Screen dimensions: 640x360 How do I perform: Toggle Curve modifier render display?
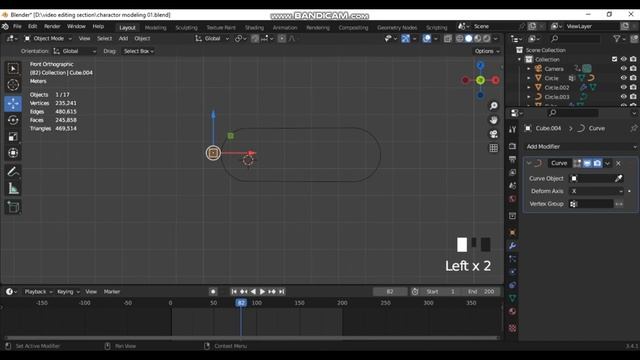click(x=597, y=163)
